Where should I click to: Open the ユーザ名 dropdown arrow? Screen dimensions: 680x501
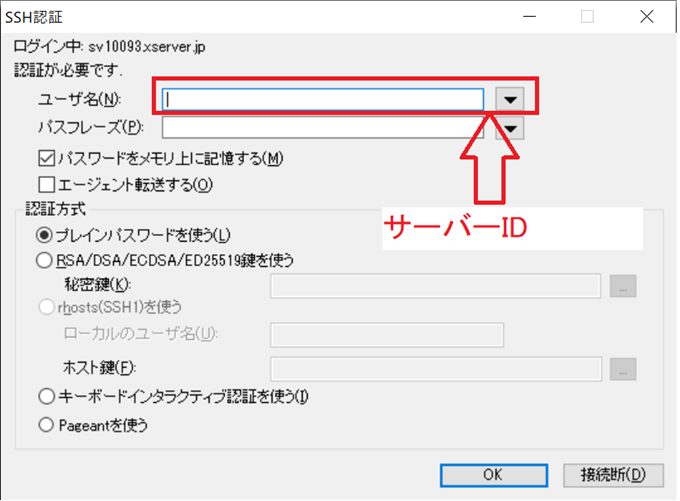coord(512,99)
